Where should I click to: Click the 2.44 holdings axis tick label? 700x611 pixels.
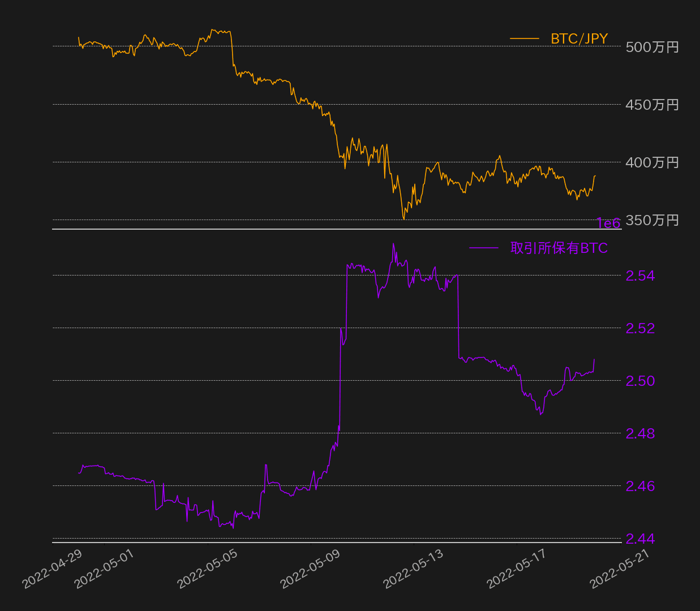(640, 539)
